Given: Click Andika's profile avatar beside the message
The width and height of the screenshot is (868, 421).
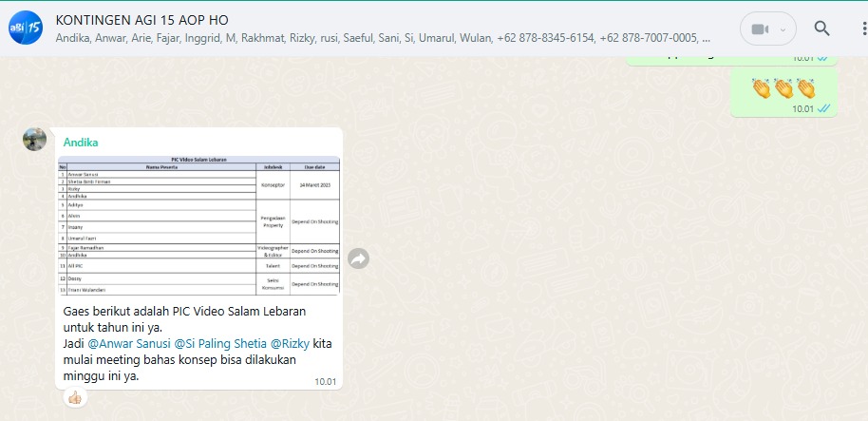Looking at the screenshot, I should pos(35,139).
